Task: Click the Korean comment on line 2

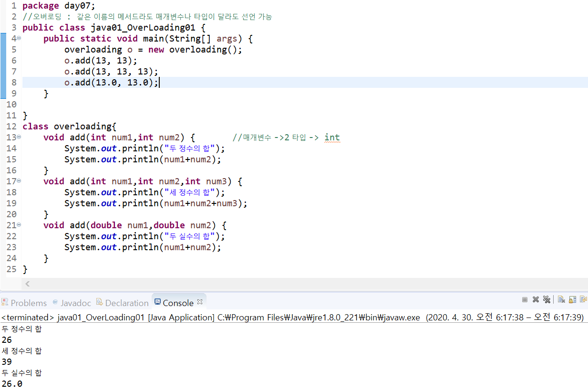Action: (x=147, y=17)
